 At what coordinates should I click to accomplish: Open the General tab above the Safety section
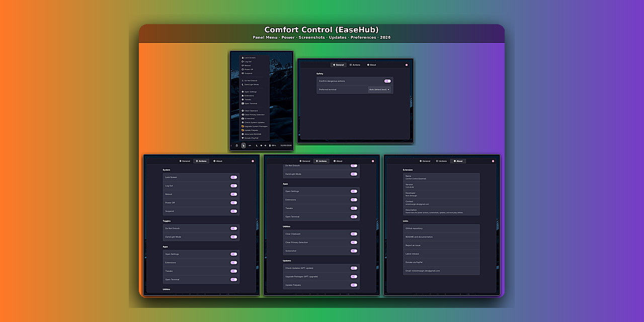(x=339, y=65)
